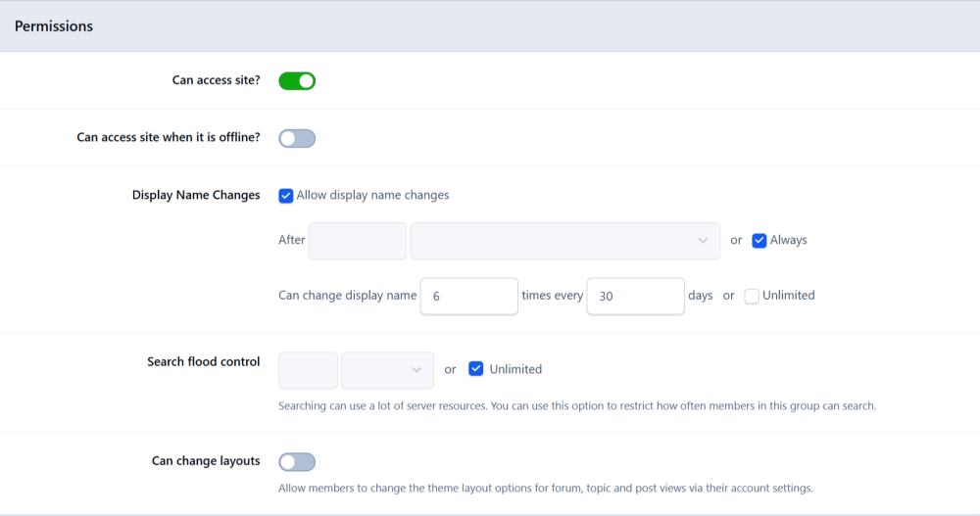
Task: Click the Can access site when offline label
Action: click(x=169, y=137)
